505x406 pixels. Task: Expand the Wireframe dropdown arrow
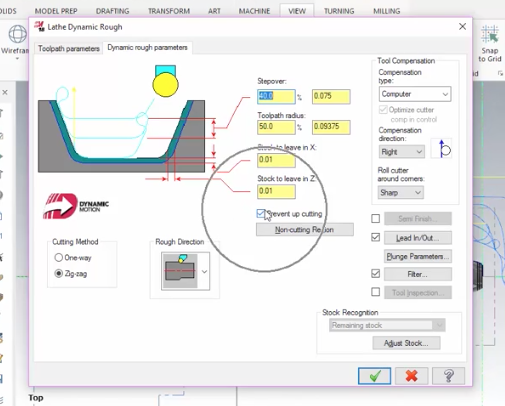point(17,59)
